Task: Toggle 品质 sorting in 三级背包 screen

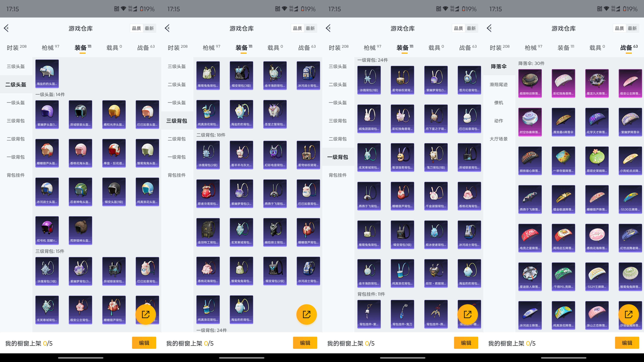Action: (297, 28)
